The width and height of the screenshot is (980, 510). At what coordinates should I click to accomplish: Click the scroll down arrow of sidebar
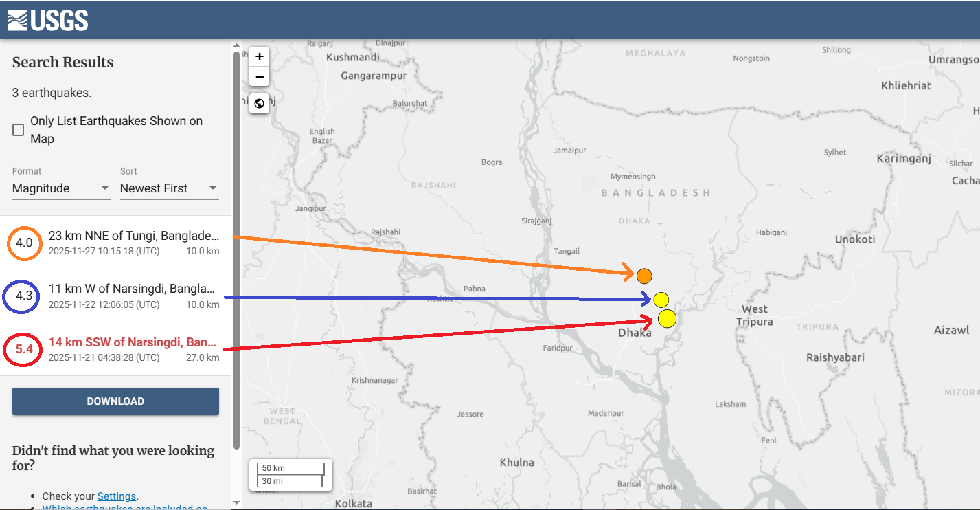tap(237, 503)
